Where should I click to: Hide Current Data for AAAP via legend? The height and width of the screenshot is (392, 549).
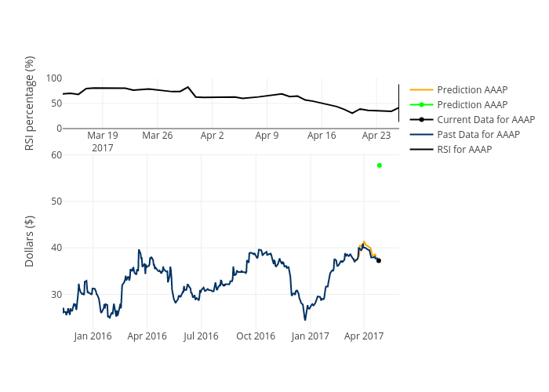tap(485, 119)
